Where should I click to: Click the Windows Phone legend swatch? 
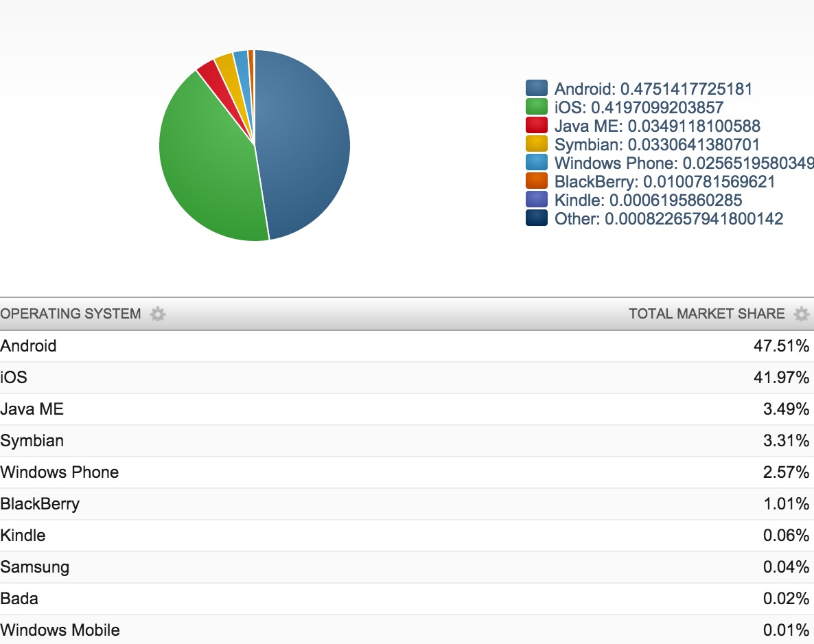pos(536,163)
